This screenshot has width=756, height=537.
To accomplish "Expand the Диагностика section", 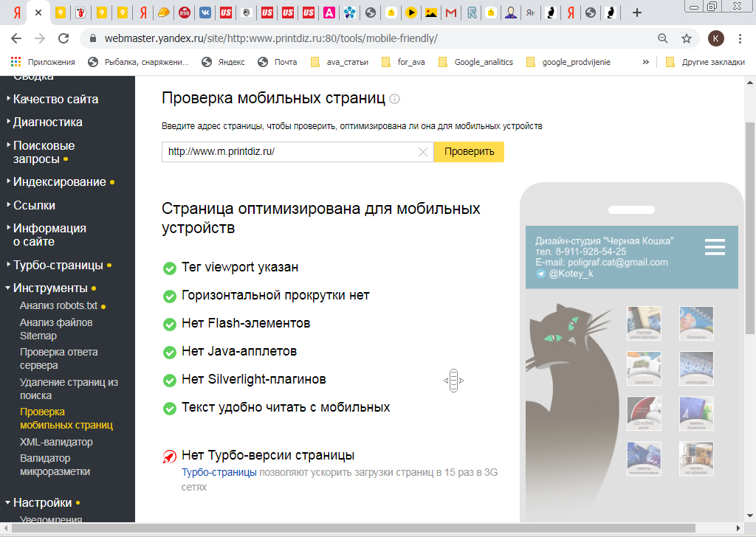I will click(x=47, y=122).
